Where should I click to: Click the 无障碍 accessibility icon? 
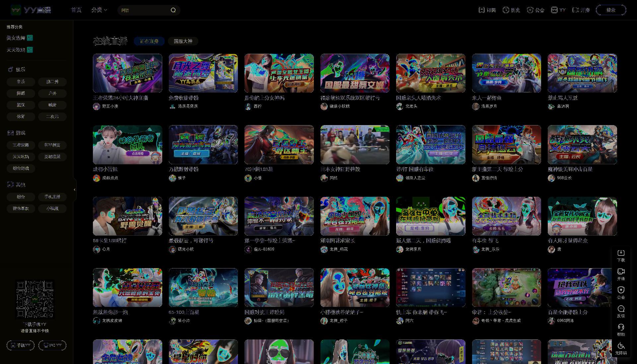[621, 346]
